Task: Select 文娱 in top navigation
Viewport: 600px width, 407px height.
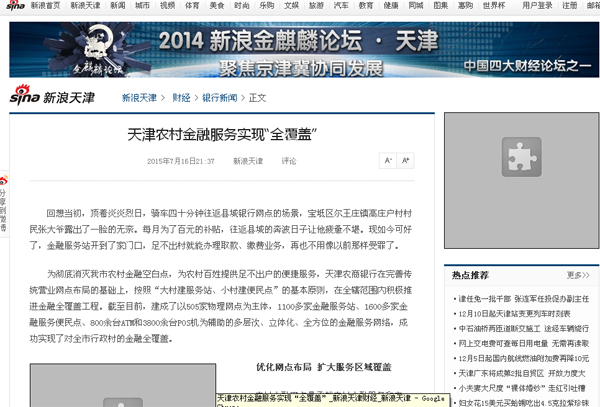Action: pyautogui.click(x=292, y=5)
